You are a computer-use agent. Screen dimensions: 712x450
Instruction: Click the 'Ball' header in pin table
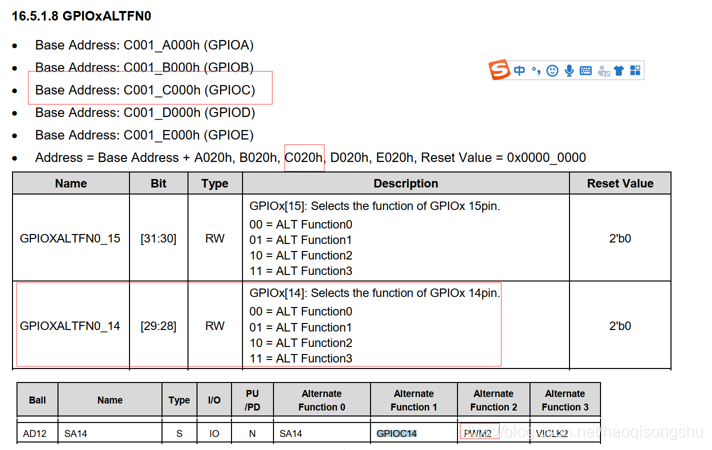coord(37,400)
